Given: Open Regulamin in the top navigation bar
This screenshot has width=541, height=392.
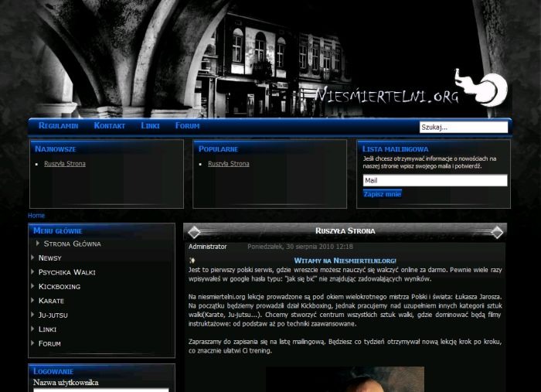Looking at the screenshot, I should tap(58, 125).
